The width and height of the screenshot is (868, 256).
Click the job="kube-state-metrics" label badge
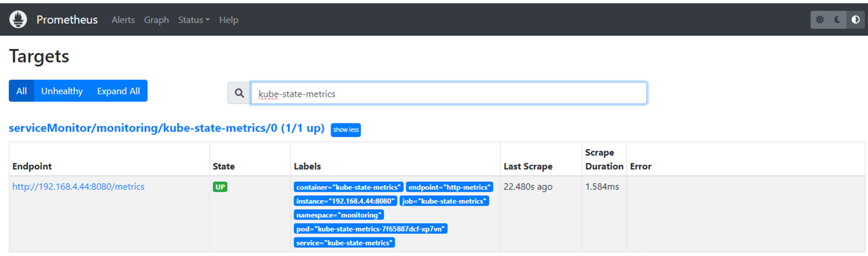click(x=444, y=201)
